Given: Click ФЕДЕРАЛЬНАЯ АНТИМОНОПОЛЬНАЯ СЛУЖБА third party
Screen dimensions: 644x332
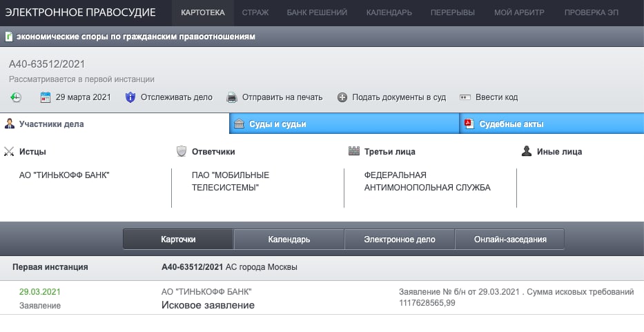Looking at the screenshot, I should [x=427, y=182].
